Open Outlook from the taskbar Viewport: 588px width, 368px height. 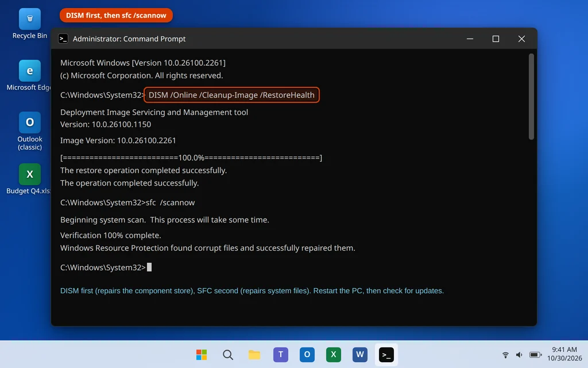pyautogui.click(x=307, y=354)
